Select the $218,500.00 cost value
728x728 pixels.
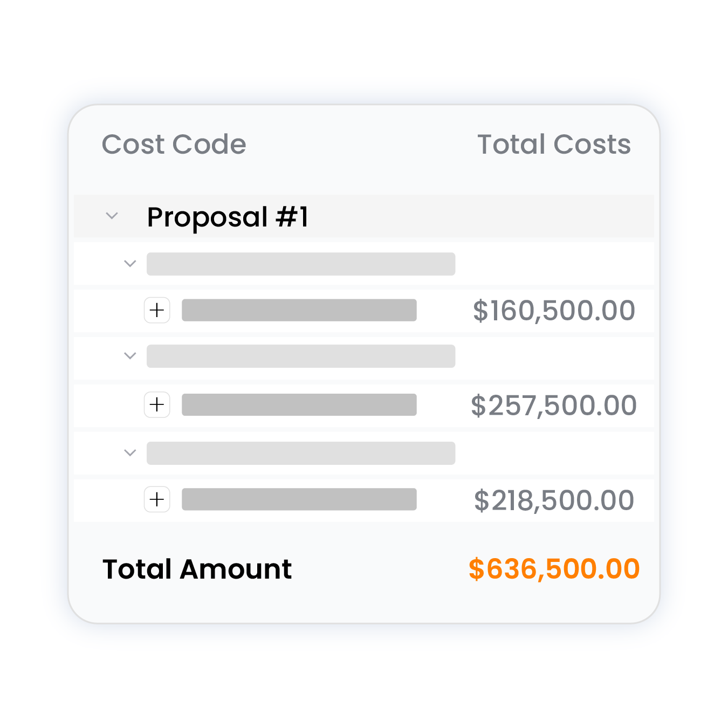click(554, 500)
